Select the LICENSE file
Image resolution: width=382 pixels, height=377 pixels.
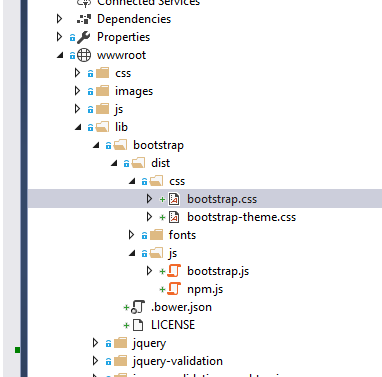click(x=173, y=325)
